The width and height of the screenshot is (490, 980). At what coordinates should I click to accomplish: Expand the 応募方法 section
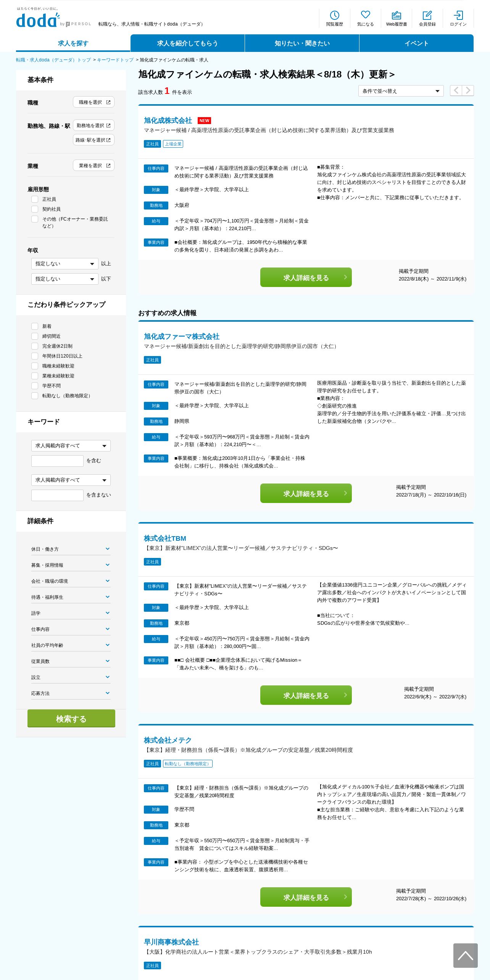(x=71, y=693)
